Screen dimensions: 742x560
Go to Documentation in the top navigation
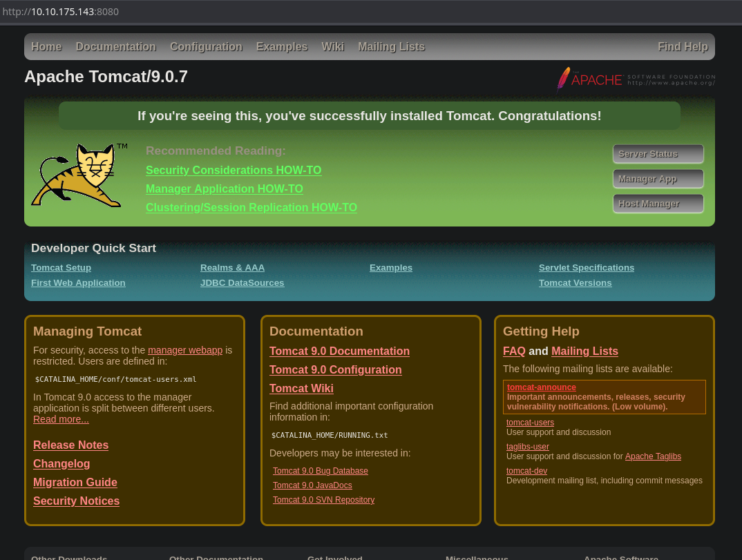(116, 47)
